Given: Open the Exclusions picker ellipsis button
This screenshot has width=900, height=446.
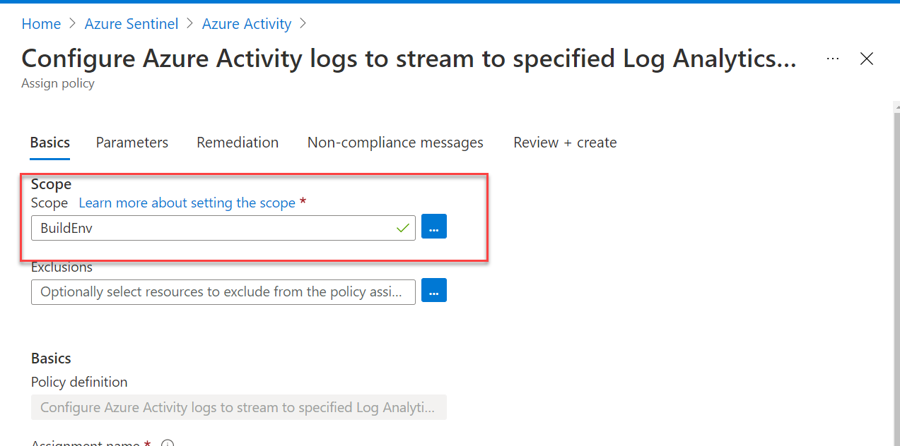Looking at the screenshot, I should [433, 291].
